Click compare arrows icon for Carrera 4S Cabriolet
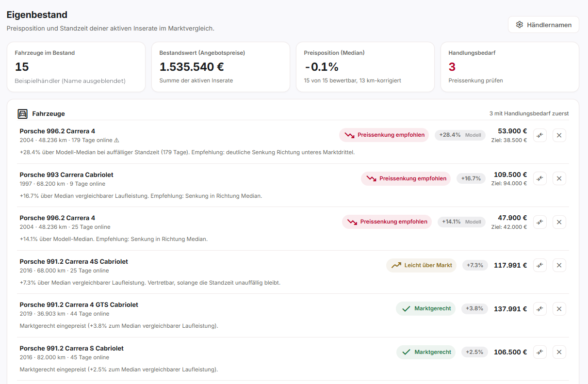 point(540,265)
